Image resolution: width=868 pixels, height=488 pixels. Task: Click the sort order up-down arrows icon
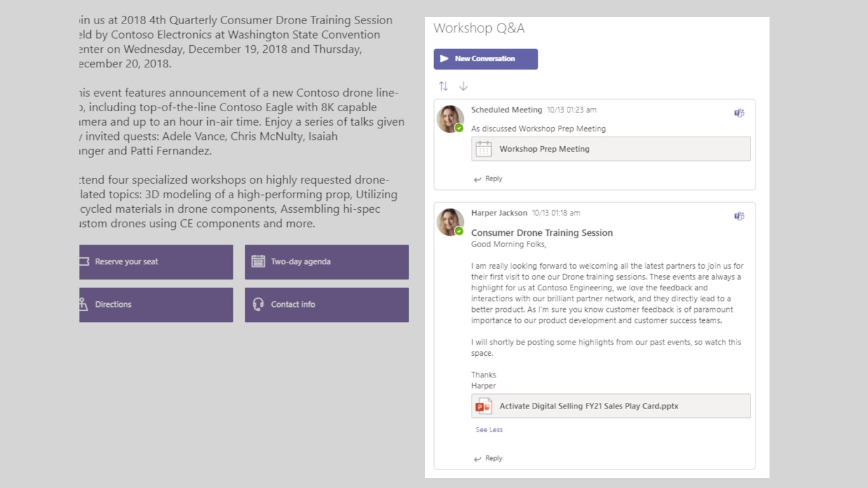pos(444,86)
